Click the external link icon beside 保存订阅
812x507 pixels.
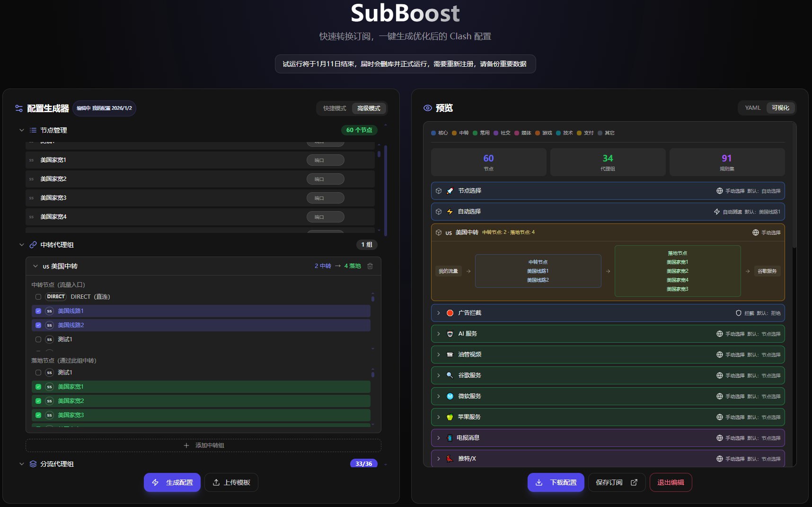[634, 482]
